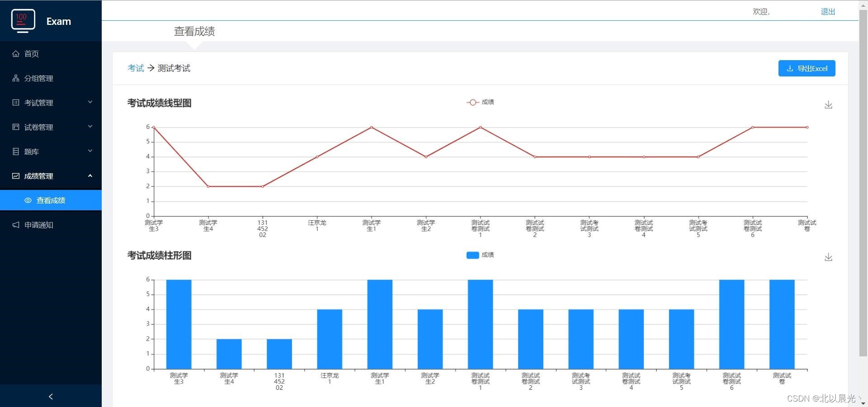Click the download icon in 导出Excel button

tap(790, 69)
